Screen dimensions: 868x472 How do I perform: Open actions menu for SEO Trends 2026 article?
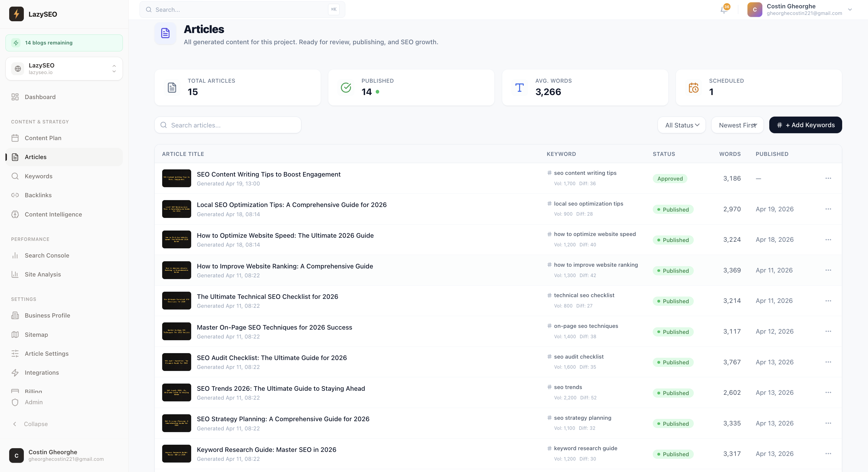[829, 392]
